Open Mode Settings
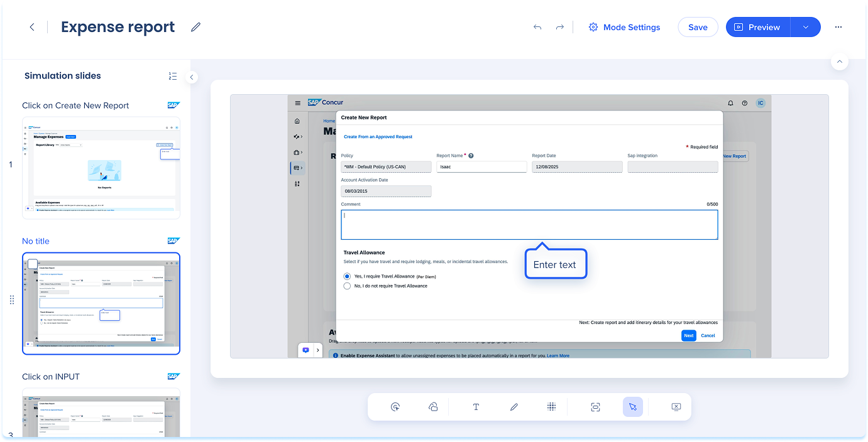 pyautogui.click(x=624, y=27)
